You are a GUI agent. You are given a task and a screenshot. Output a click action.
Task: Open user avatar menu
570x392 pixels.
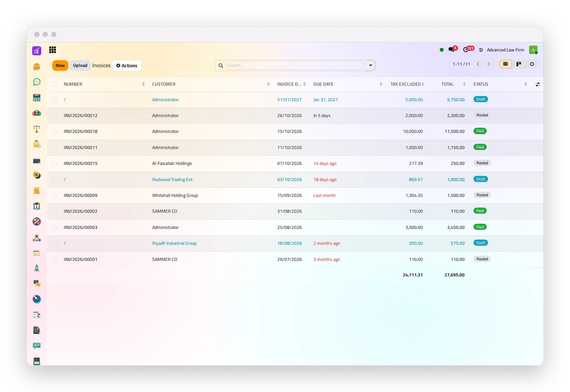tap(533, 50)
